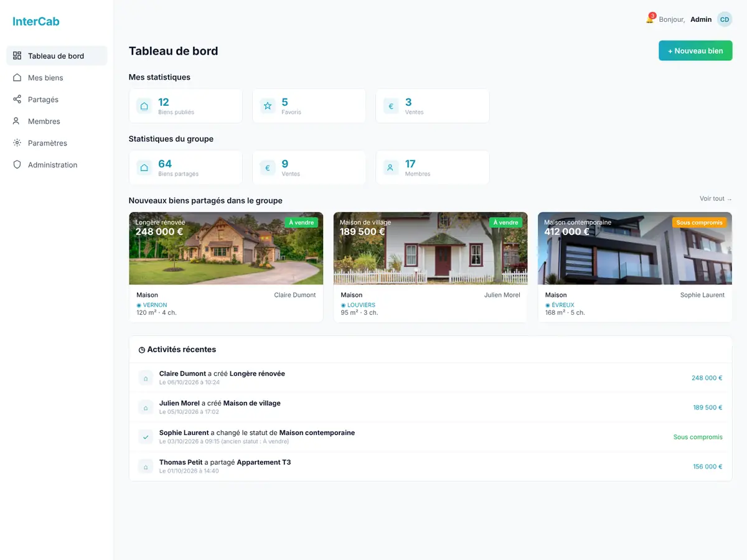Screen dimensions: 747x560
Task: Click the CD user avatar
Action: (725, 19)
